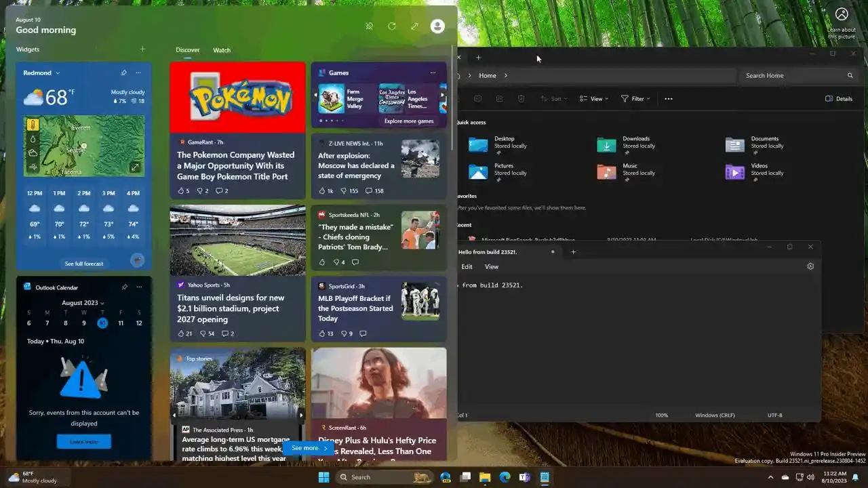This screenshot has width=868, height=488.
Task: Like the Pokemon Company article
Action: tap(183, 191)
